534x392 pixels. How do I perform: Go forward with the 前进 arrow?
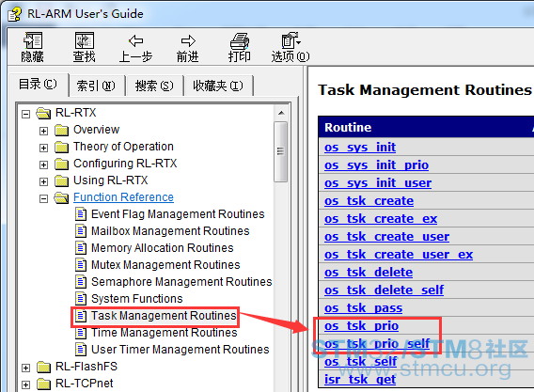(188, 40)
